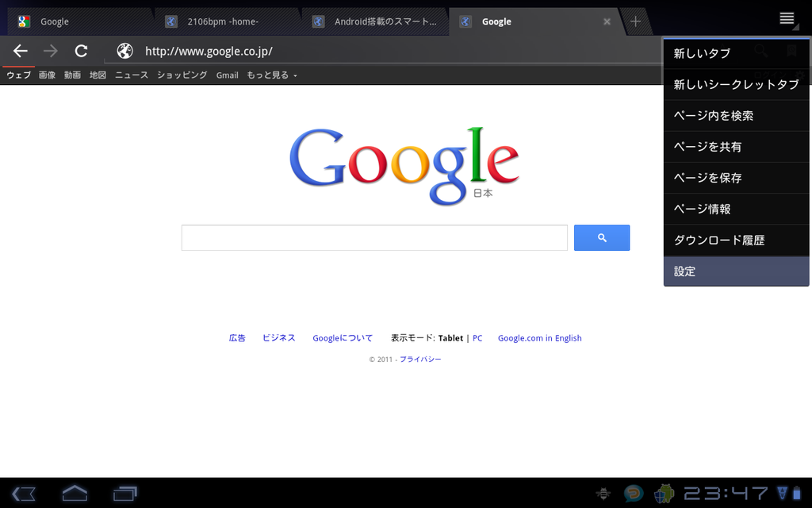Open the 動画 navigation link
This screenshot has width=812, height=508.
[x=72, y=75]
